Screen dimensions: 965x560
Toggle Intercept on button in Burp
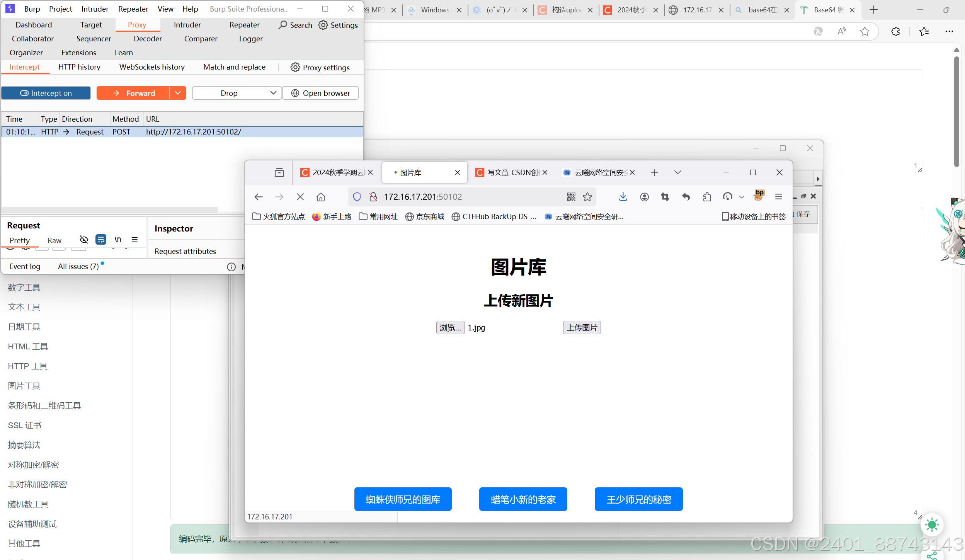pos(46,93)
